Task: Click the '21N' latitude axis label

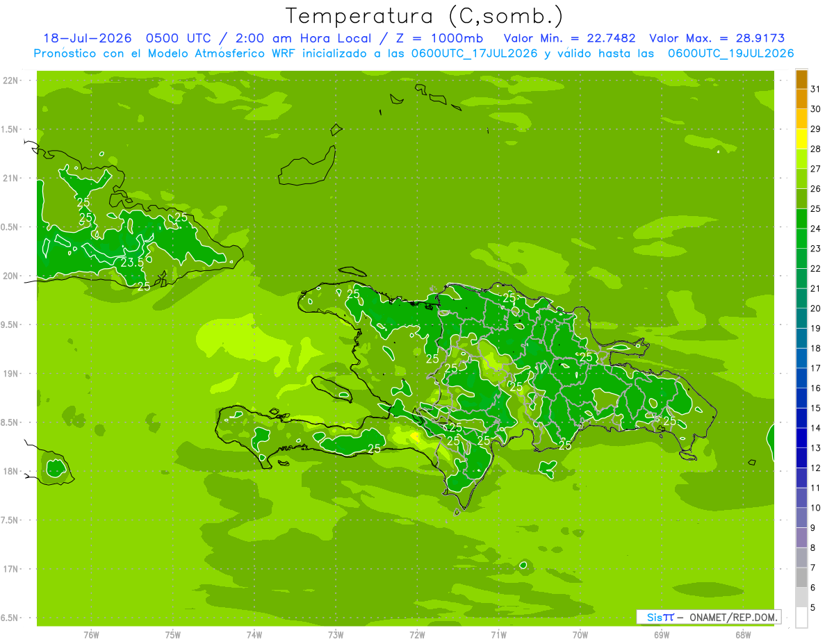Action: 11,178
